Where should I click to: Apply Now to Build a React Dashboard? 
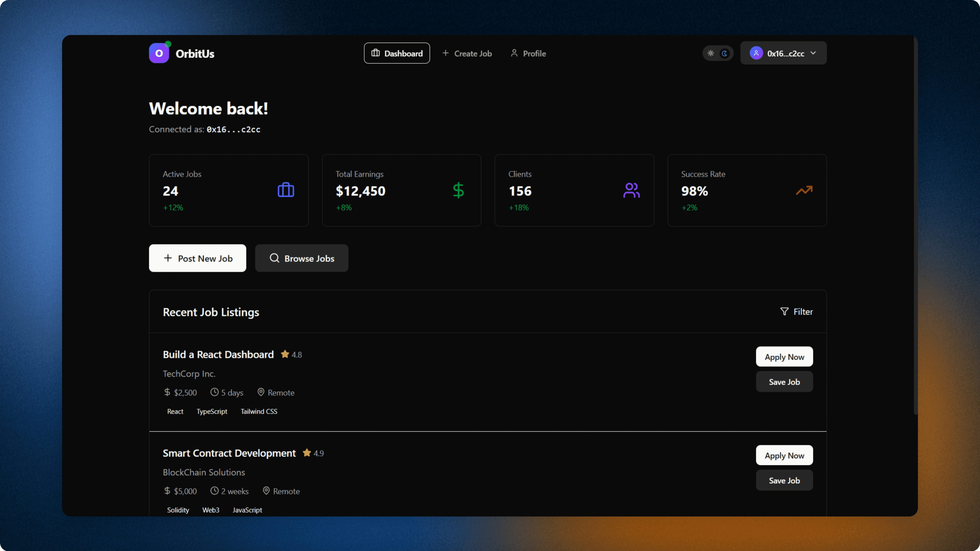click(784, 357)
